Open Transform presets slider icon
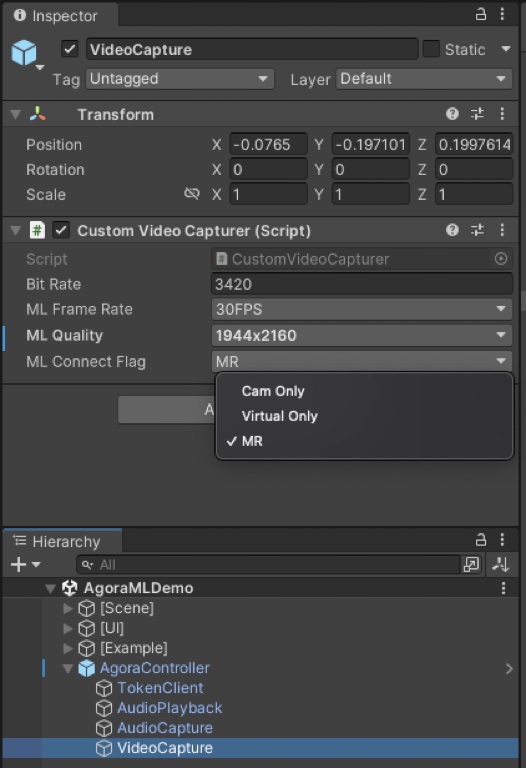Viewport: 526px width, 768px height. 477,114
